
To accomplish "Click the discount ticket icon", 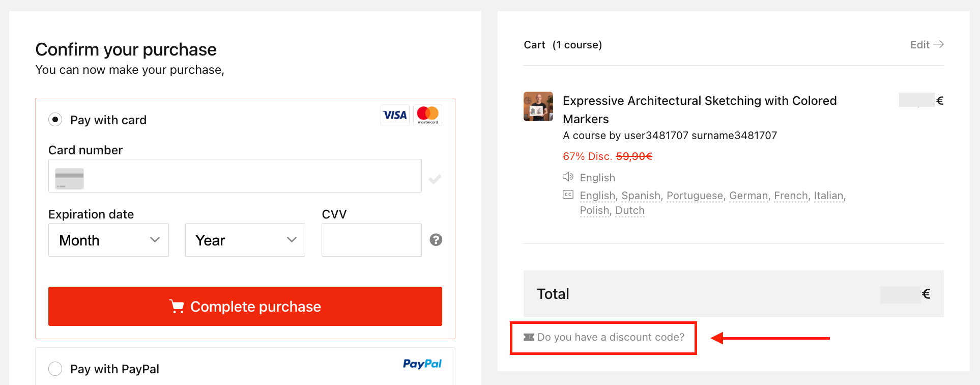I will 529,337.
